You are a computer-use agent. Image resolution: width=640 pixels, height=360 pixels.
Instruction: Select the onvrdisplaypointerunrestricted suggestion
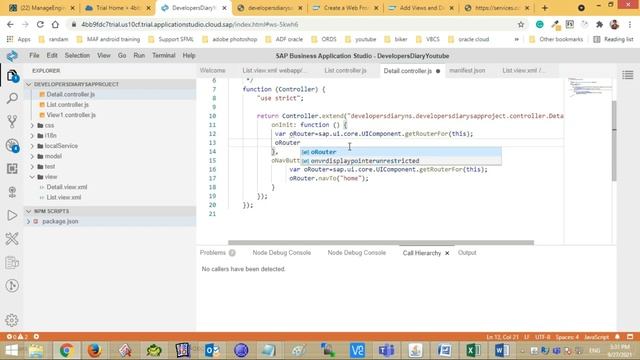point(401,161)
